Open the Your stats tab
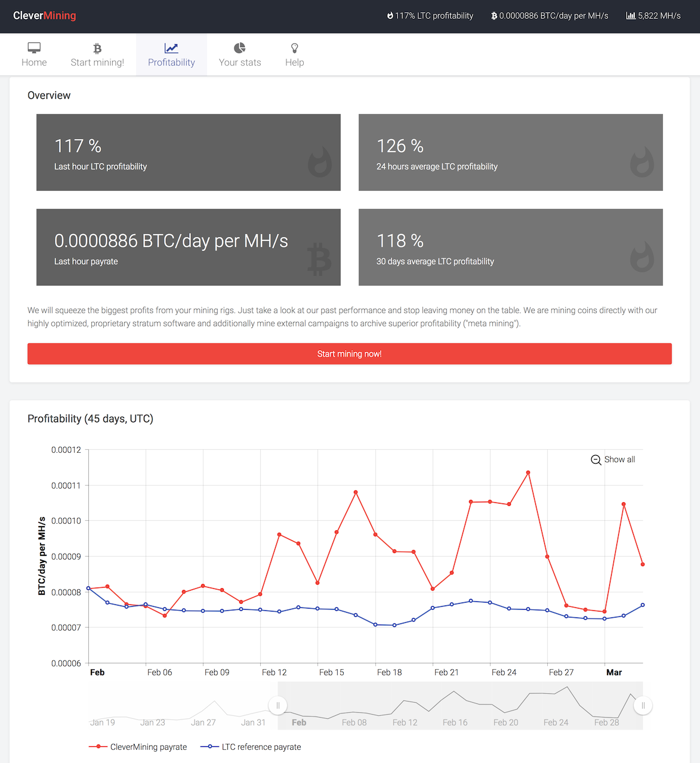 pyautogui.click(x=240, y=54)
